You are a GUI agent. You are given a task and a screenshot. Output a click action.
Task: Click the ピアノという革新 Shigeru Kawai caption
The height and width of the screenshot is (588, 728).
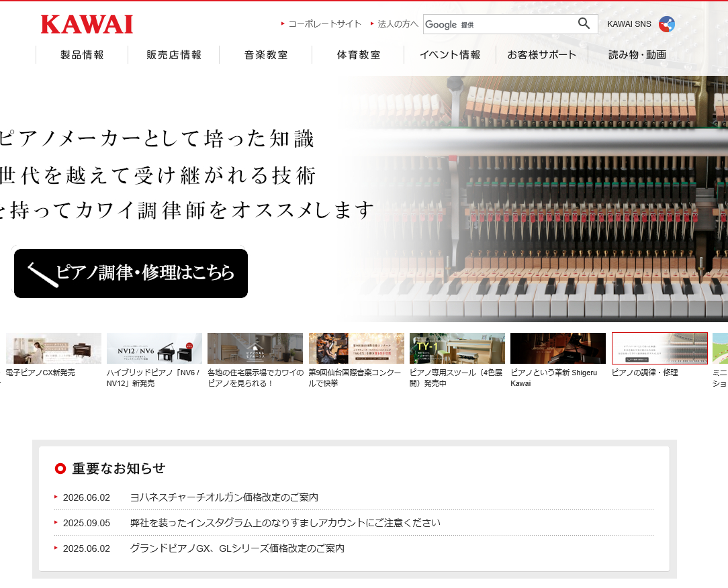(553, 378)
